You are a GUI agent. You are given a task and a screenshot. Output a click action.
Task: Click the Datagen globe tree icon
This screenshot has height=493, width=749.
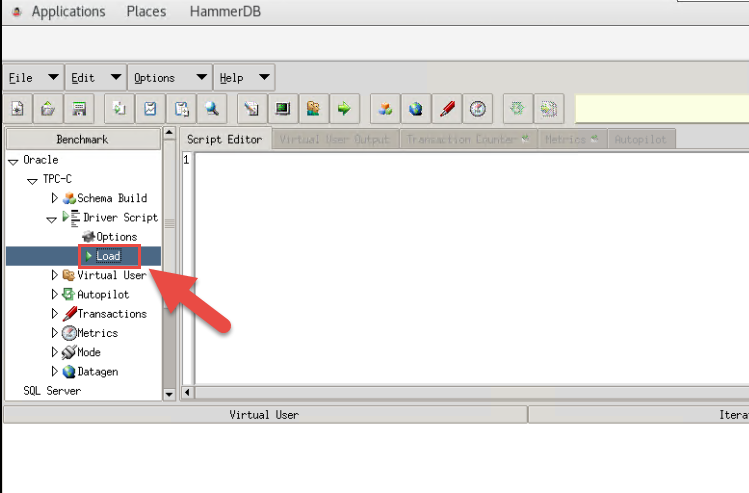[x=69, y=372]
